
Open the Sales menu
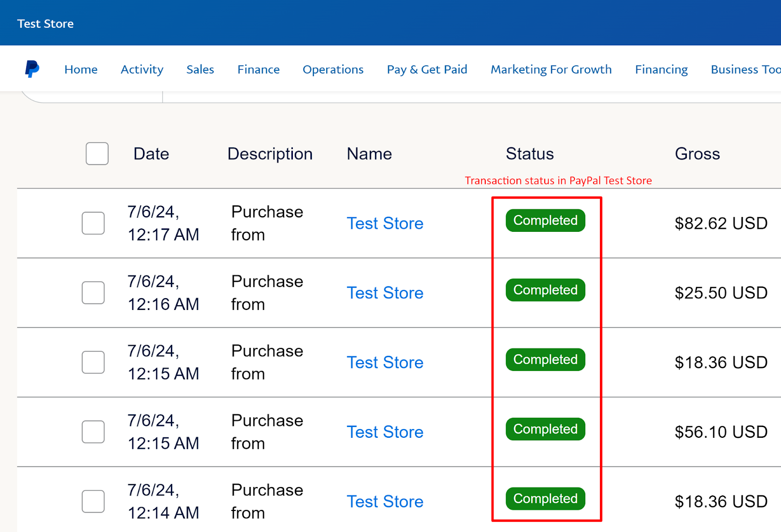click(x=200, y=69)
